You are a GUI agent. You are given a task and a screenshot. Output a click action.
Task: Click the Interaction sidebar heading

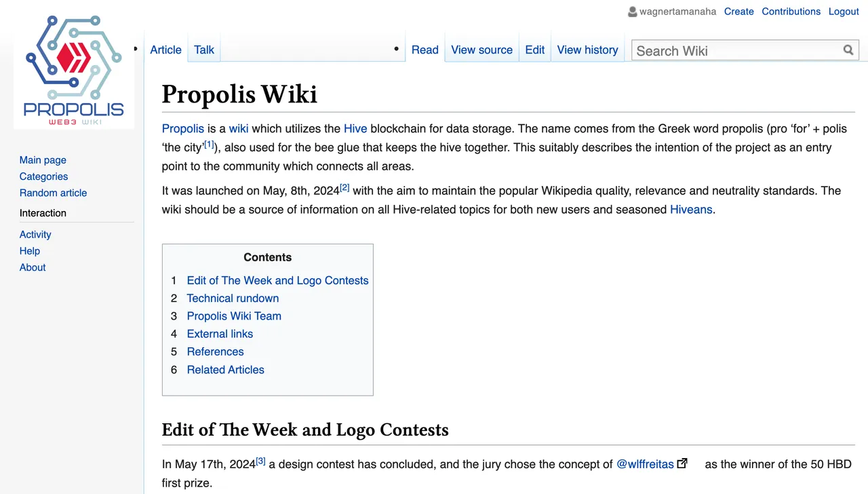click(43, 213)
